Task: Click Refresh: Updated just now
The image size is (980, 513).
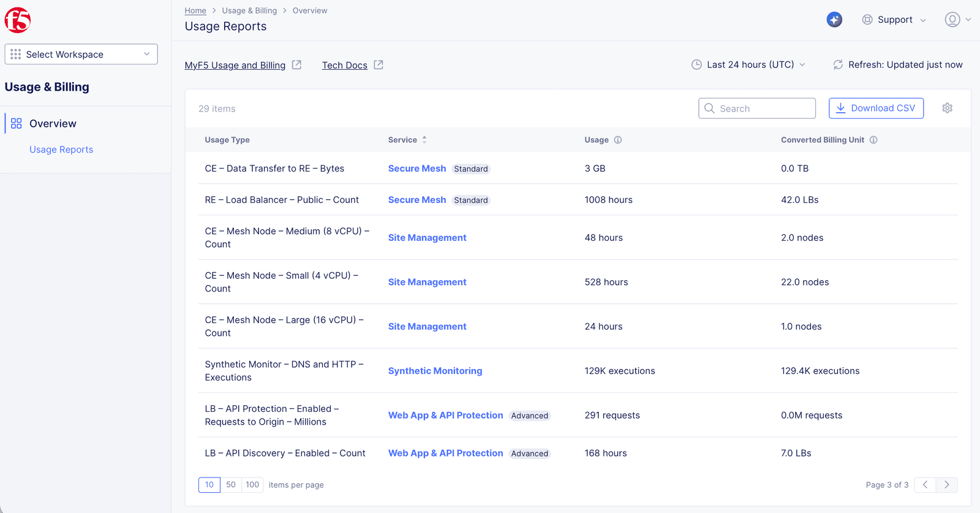Action: tap(898, 65)
